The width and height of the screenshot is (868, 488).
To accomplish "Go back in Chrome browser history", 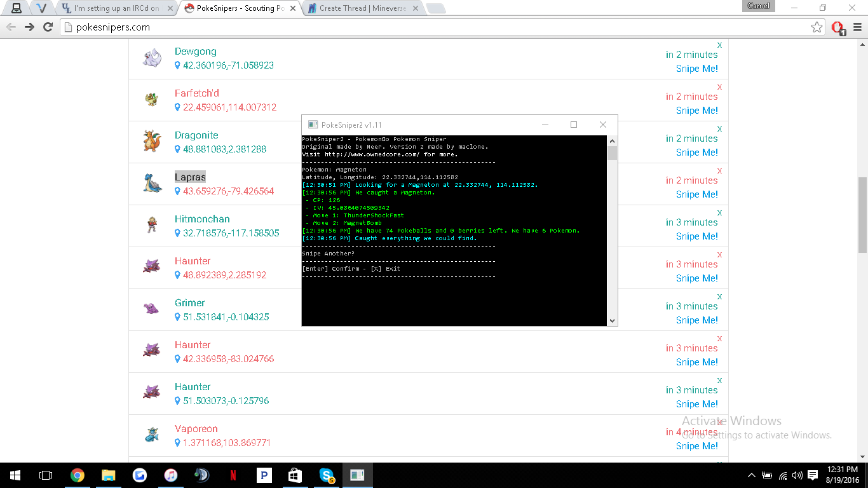I will click(11, 27).
